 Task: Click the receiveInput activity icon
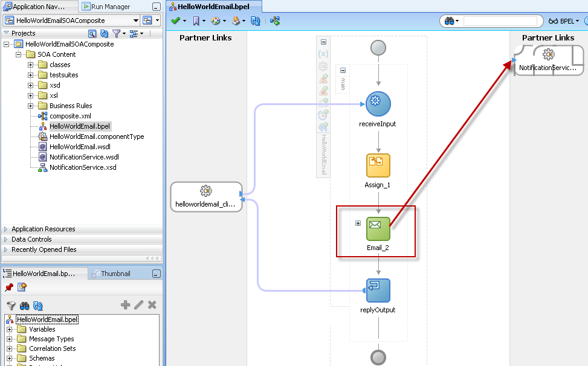378,103
